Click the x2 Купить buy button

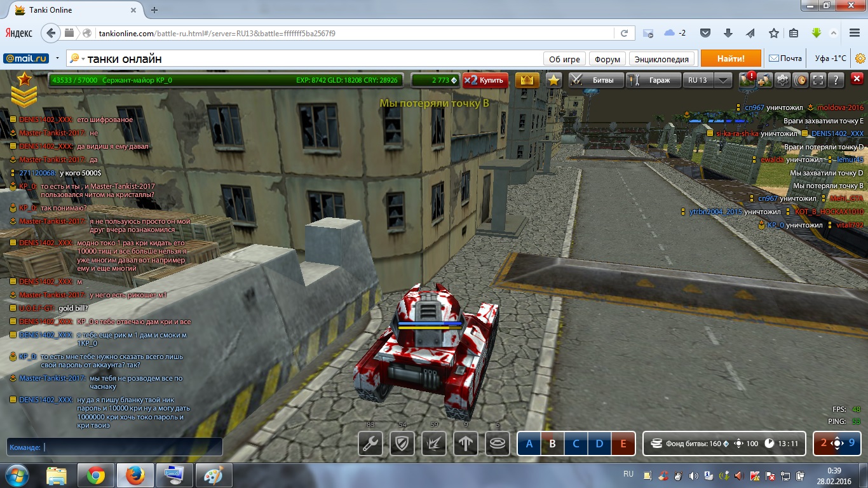pyautogui.click(x=486, y=80)
